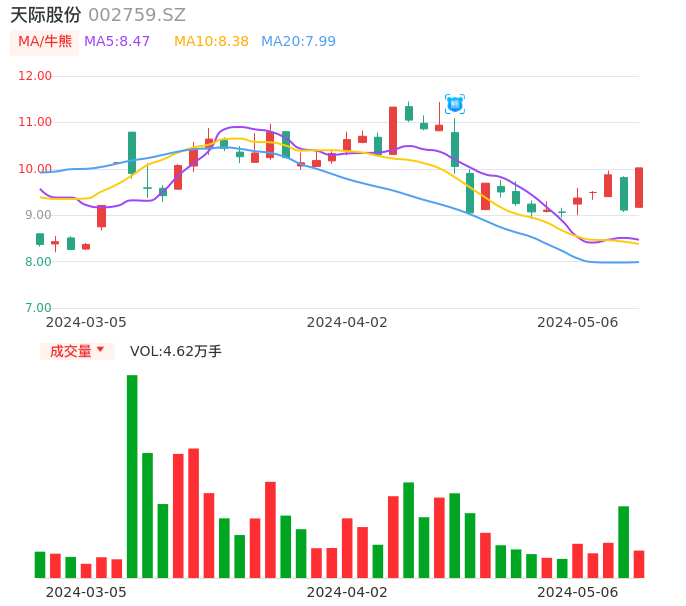Click the last red candlestick on the right
Screen dimensions: 686x606
coord(639,187)
